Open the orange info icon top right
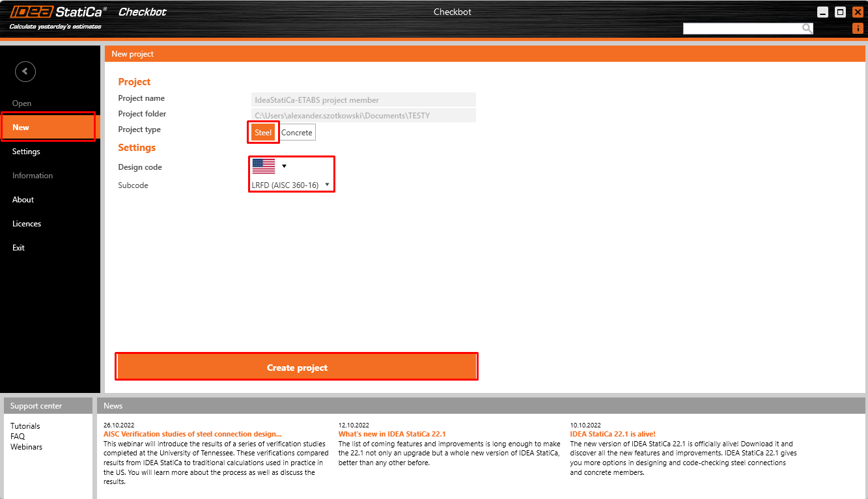Viewport: 868px width, 499px height. (858, 28)
